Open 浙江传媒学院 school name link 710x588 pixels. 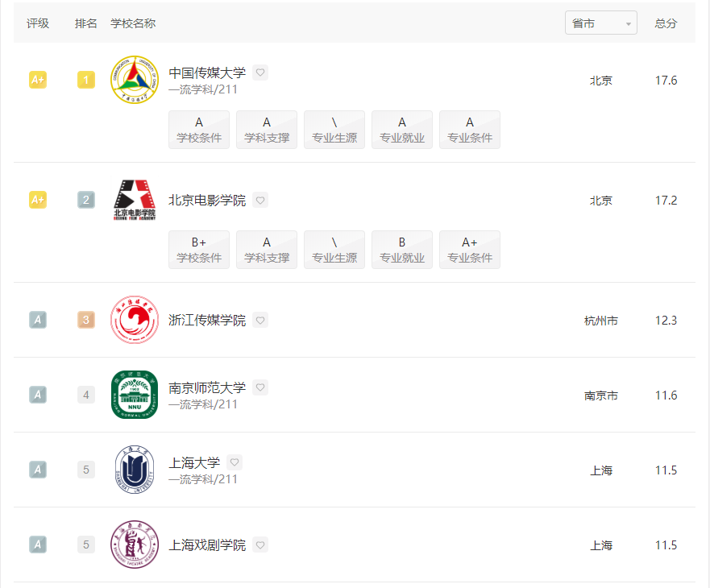207,320
